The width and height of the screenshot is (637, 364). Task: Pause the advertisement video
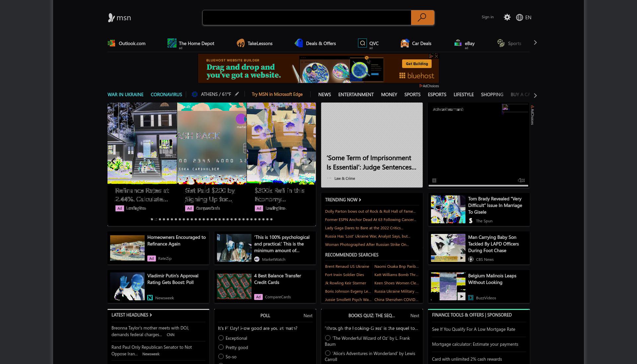(434, 181)
